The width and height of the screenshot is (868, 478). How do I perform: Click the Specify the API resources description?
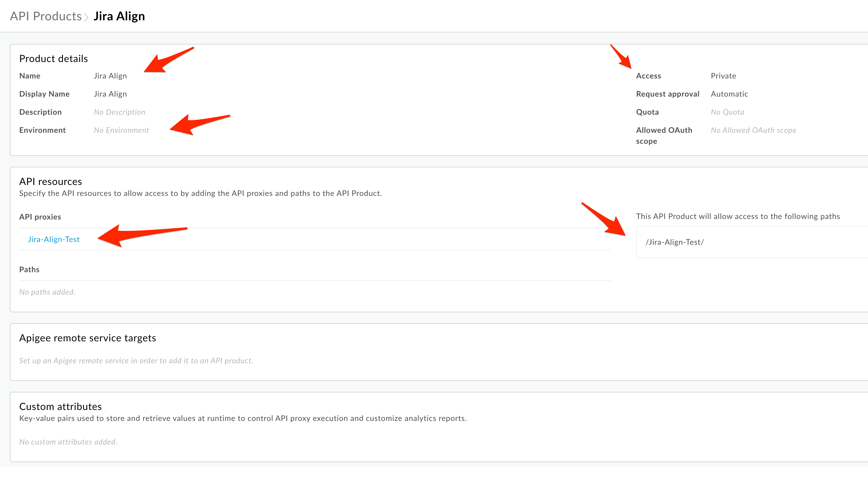point(201,193)
